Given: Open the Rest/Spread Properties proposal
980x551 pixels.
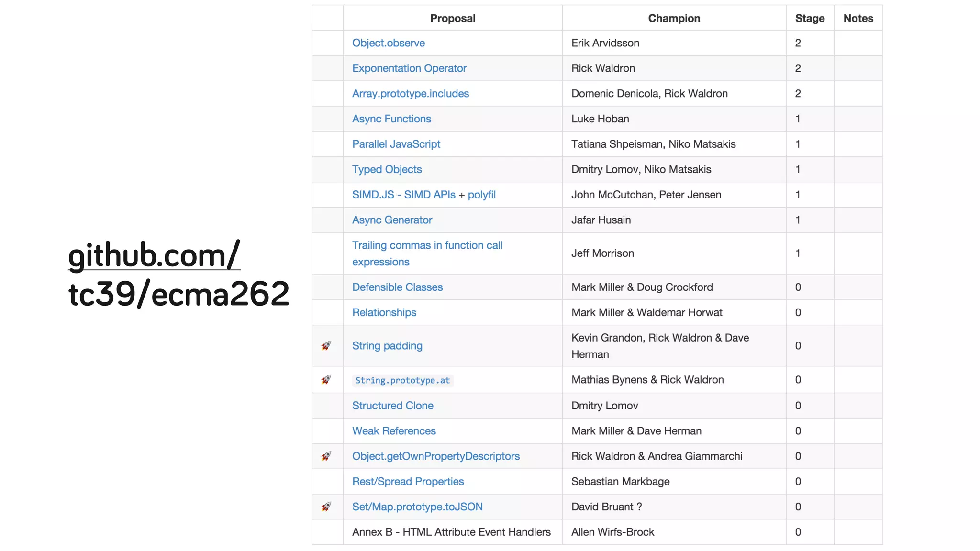Looking at the screenshot, I should pyautogui.click(x=408, y=482).
